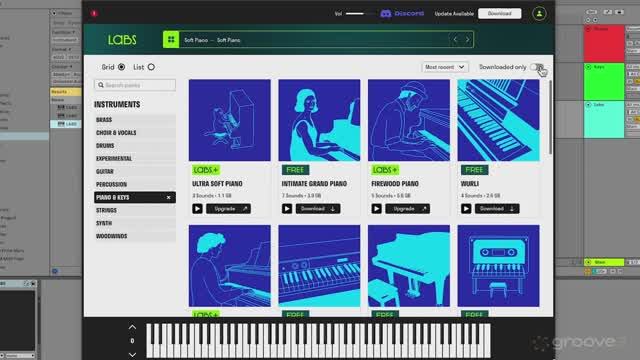Click the Soft Piano preset name
Screen dimensions: 640x360
click(212, 40)
